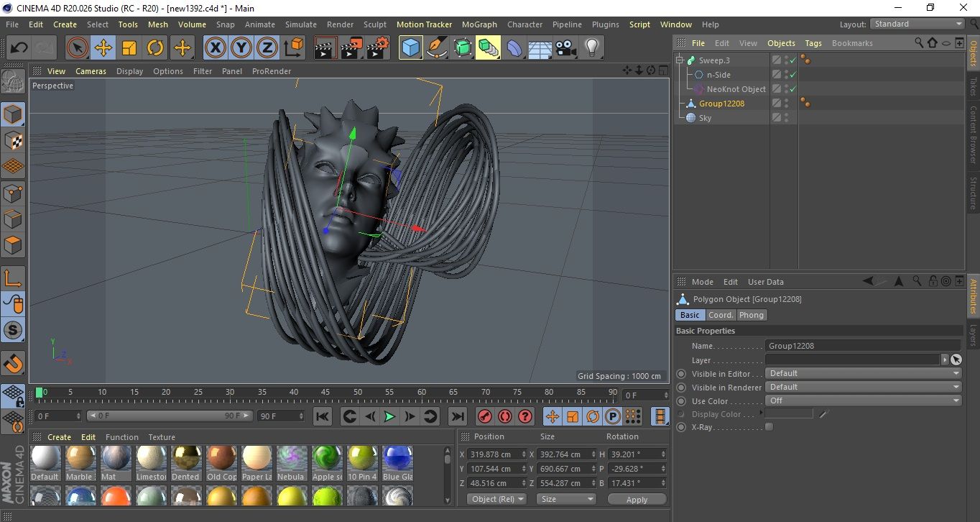Add a Camera object
The height and width of the screenshot is (522, 980).
566,48
